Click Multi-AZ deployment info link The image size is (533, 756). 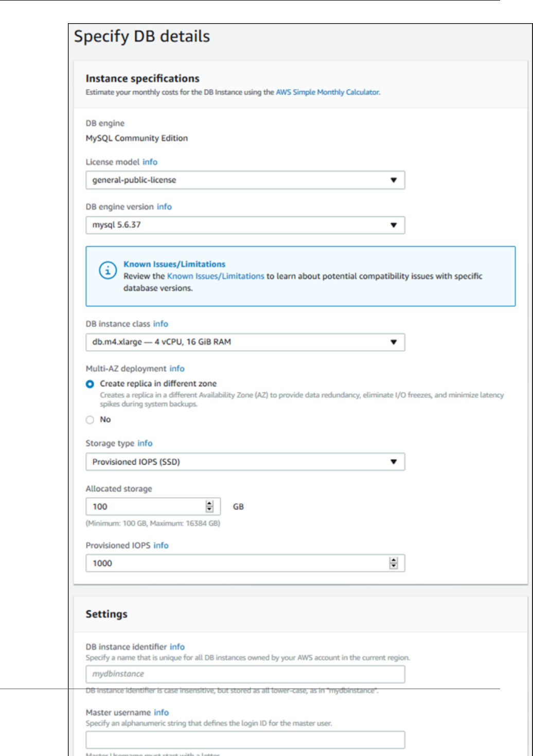(177, 368)
